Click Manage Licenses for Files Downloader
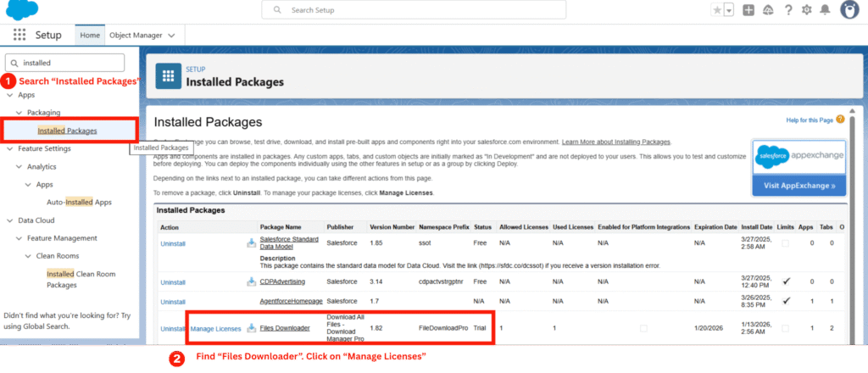 point(216,329)
